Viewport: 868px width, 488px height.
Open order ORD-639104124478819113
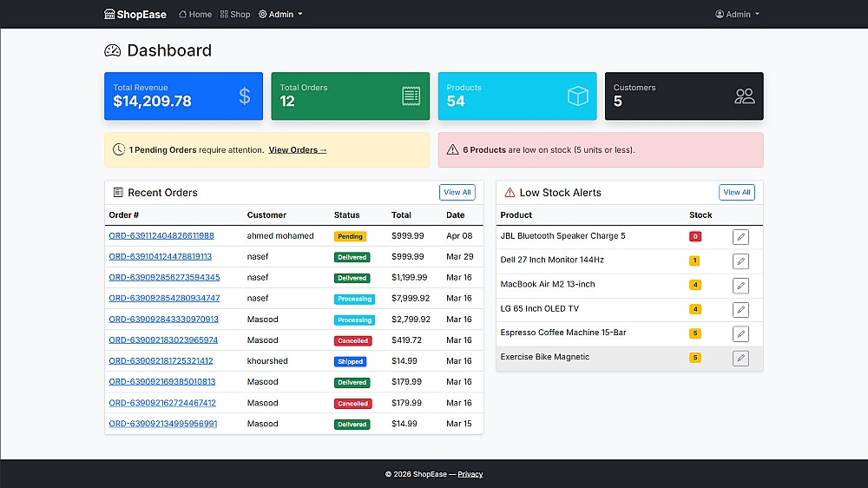pyautogui.click(x=161, y=257)
